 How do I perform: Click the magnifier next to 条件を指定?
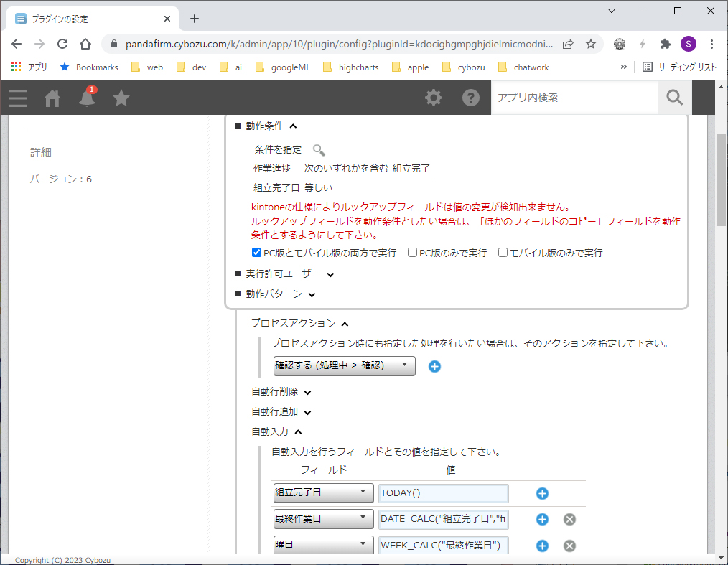tap(319, 150)
